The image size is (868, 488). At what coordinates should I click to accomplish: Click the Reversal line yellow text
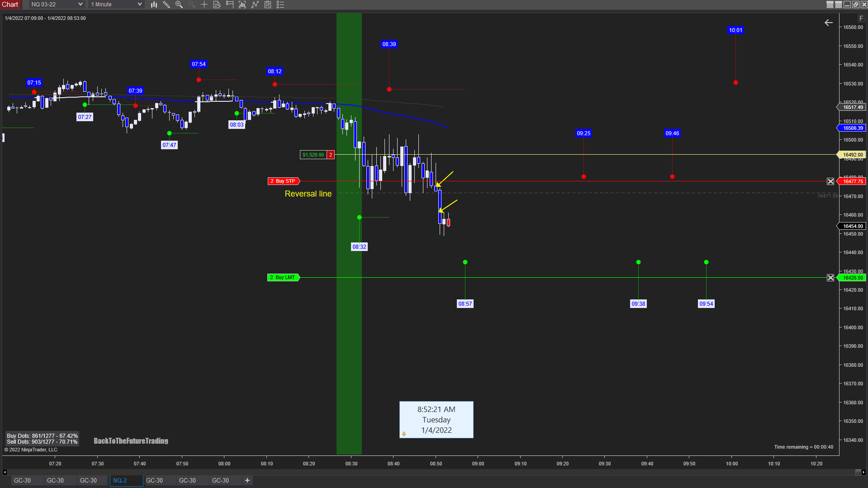click(308, 194)
